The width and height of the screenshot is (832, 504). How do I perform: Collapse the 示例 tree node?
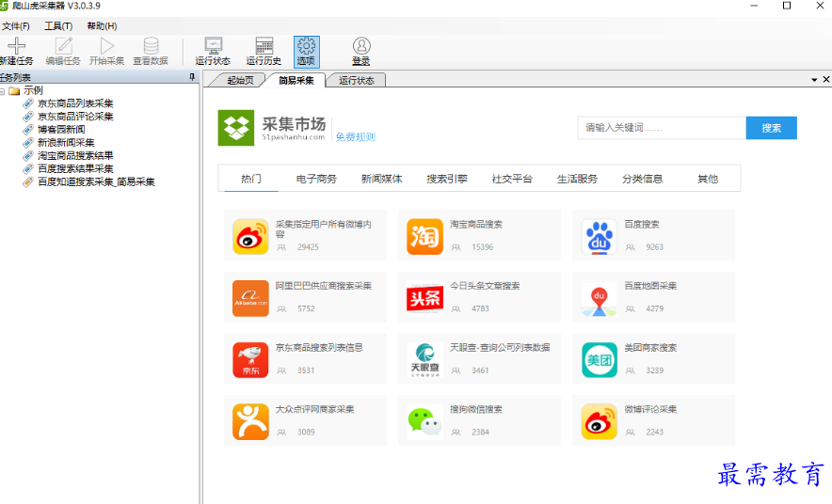(3, 91)
